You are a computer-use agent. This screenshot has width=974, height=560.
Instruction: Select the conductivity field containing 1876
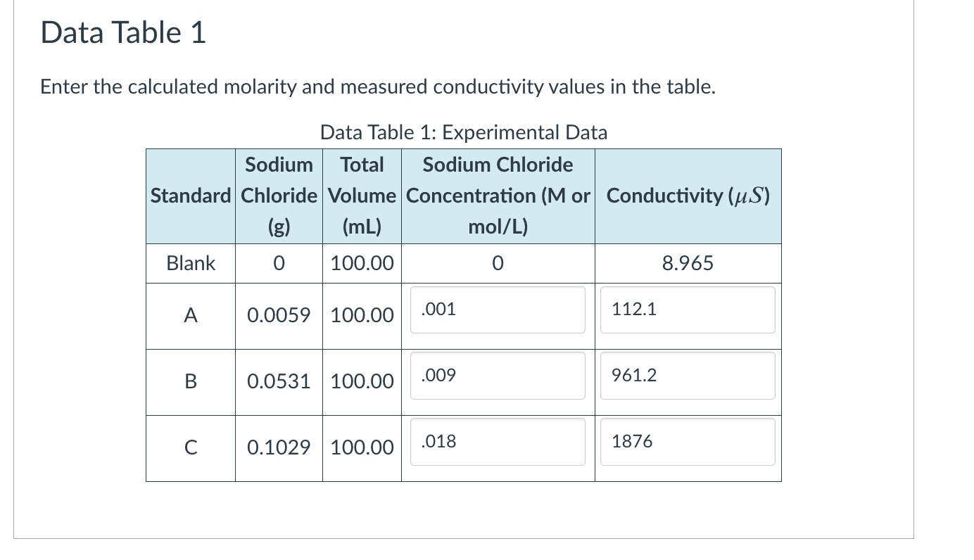click(x=688, y=442)
